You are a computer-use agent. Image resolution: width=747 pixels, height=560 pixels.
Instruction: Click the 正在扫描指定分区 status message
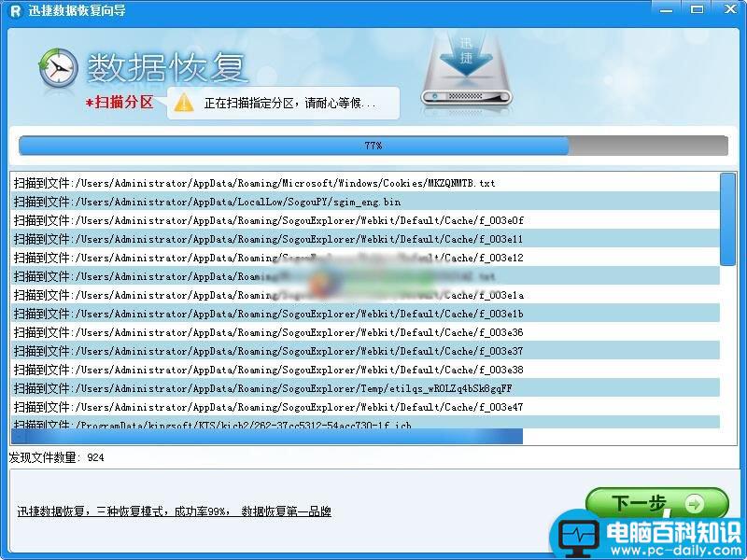290,103
